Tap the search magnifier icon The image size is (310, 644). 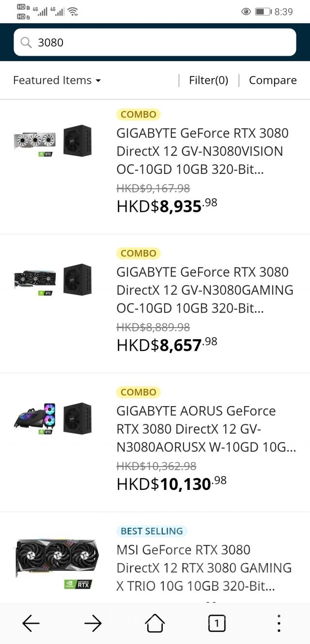coord(26,43)
